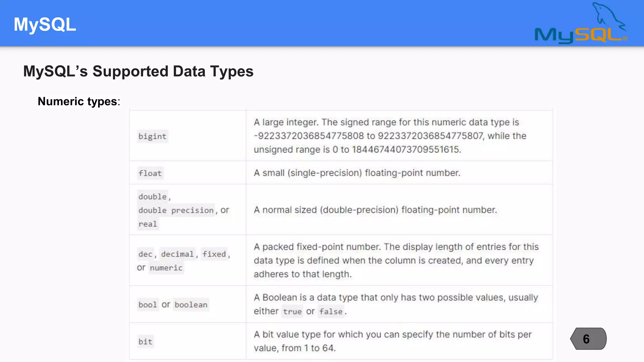Click the slide number 6 badge
The height and width of the screenshot is (362, 644).
(x=588, y=339)
